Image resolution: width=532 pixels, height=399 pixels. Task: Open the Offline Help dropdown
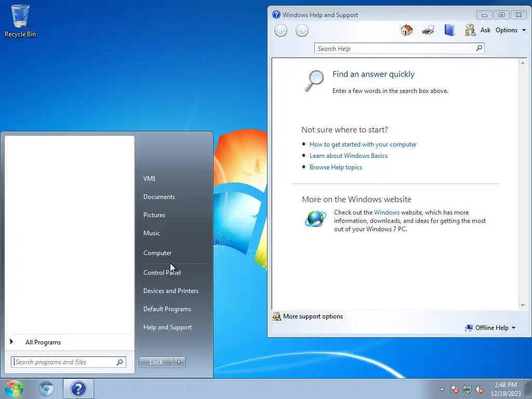495,327
